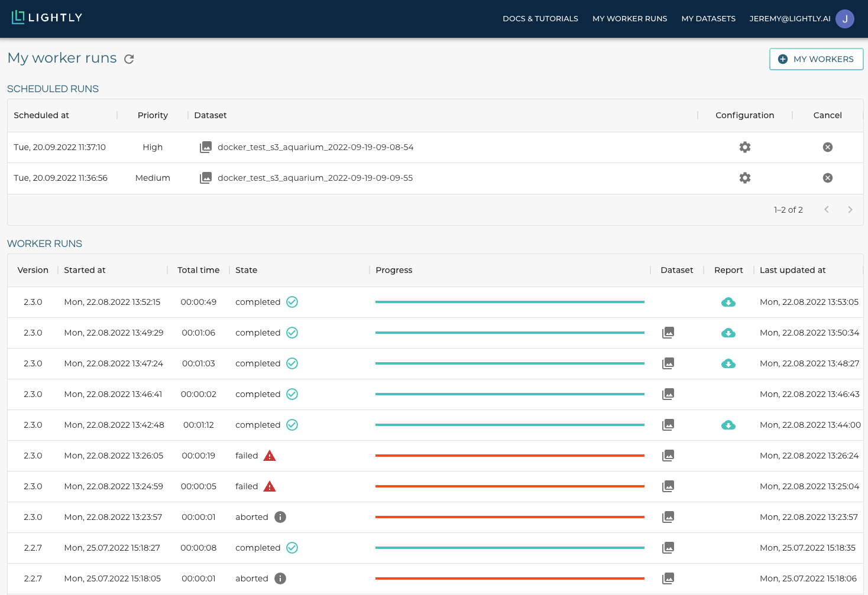Open the dataset icon for the aquarium 09-08-54 run
Viewport: 868px width, 595px height.
(x=206, y=147)
